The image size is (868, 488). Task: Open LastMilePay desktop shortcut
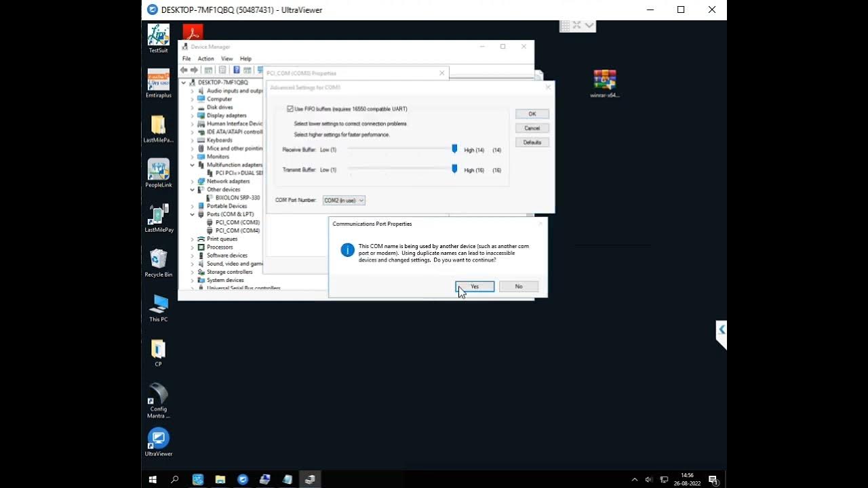(159, 218)
